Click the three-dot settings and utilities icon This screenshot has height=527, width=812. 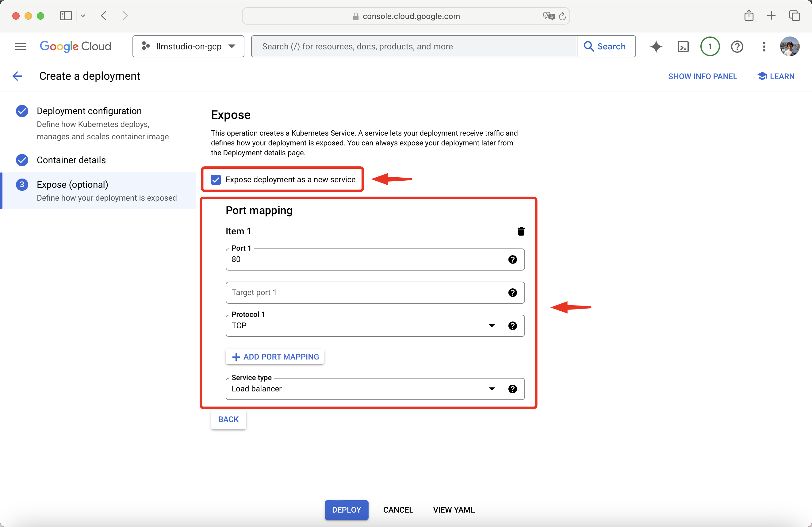[764, 46]
